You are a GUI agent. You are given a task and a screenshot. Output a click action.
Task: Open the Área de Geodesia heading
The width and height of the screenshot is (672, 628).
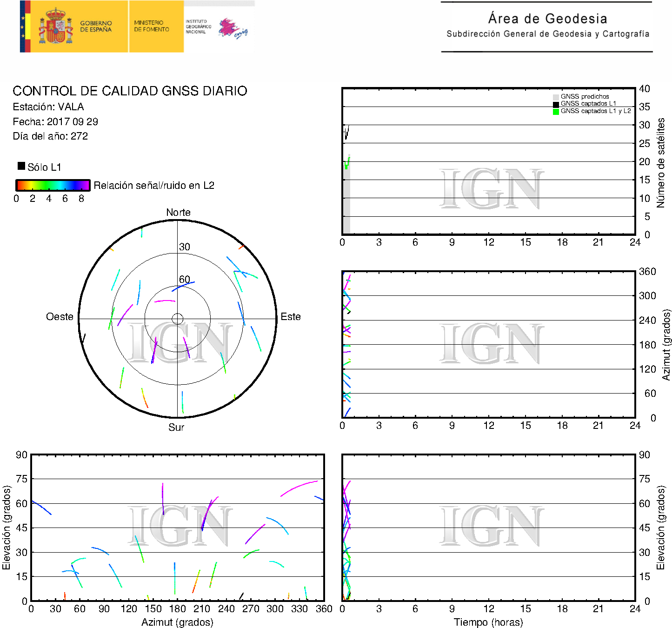coord(547,19)
